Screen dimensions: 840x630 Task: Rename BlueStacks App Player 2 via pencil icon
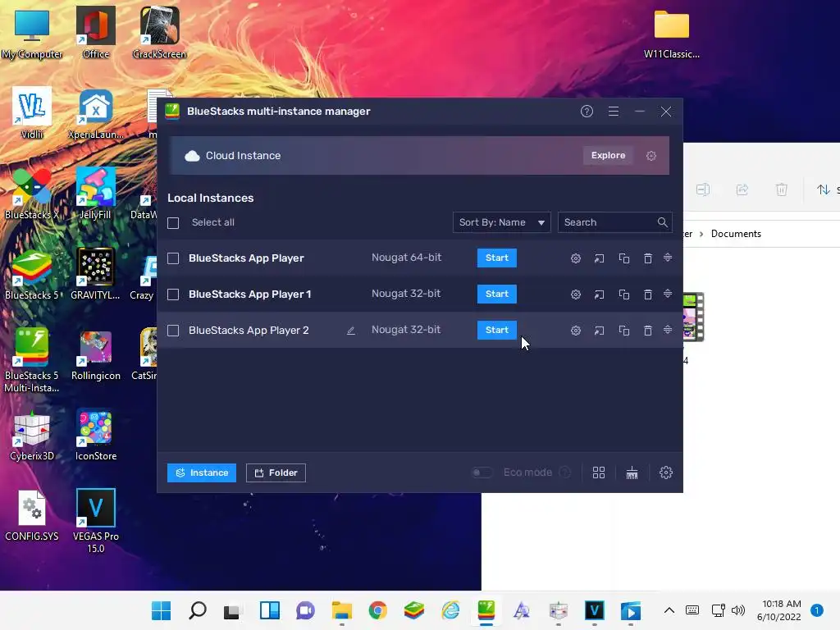(351, 331)
